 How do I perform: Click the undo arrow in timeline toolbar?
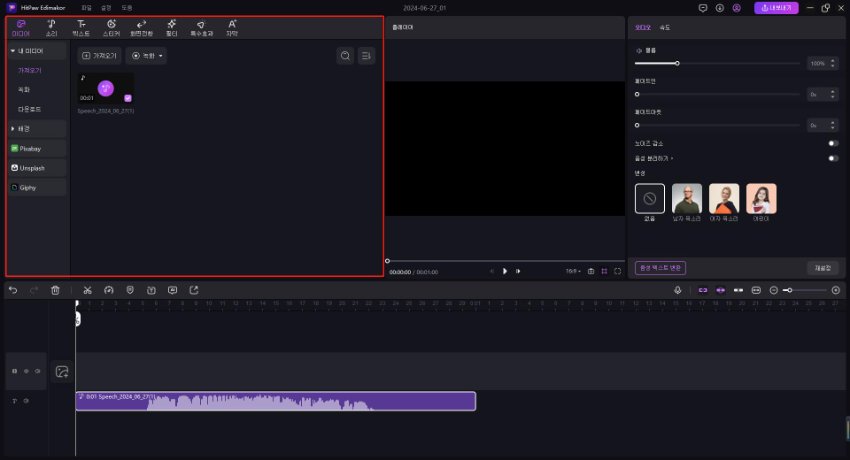(x=13, y=290)
